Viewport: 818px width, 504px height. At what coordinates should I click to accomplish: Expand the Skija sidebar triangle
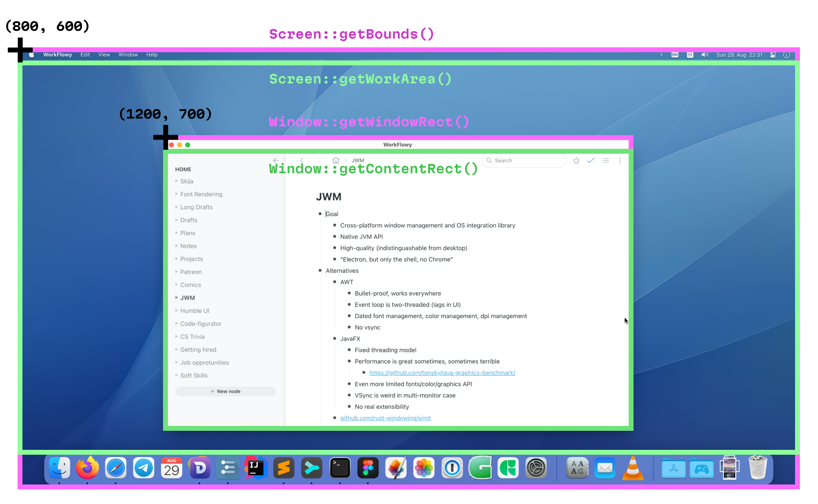pyautogui.click(x=177, y=181)
